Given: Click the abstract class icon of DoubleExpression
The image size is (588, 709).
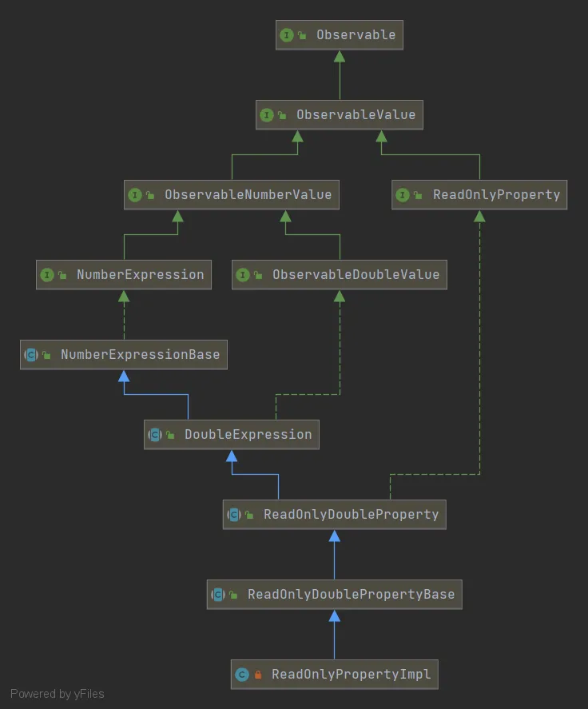Looking at the screenshot, I should (x=155, y=435).
